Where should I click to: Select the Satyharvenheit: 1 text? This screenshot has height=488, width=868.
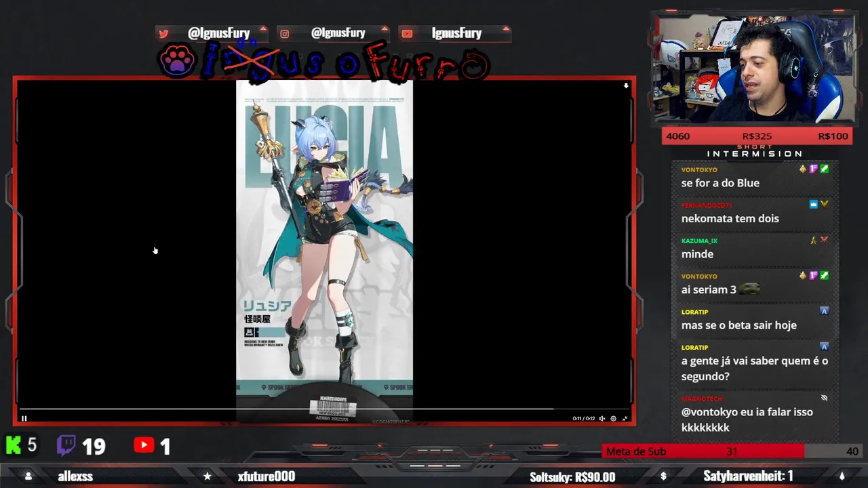[748, 476]
